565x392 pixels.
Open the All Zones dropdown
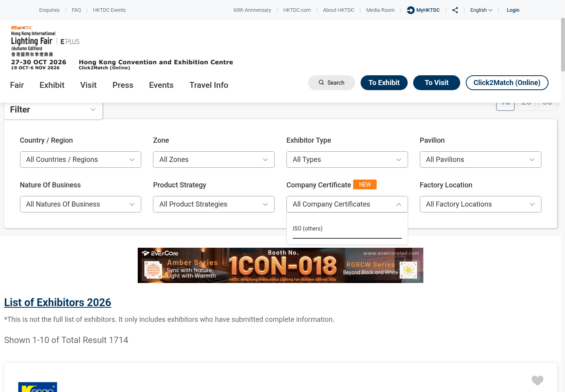(x=214, y=160)
